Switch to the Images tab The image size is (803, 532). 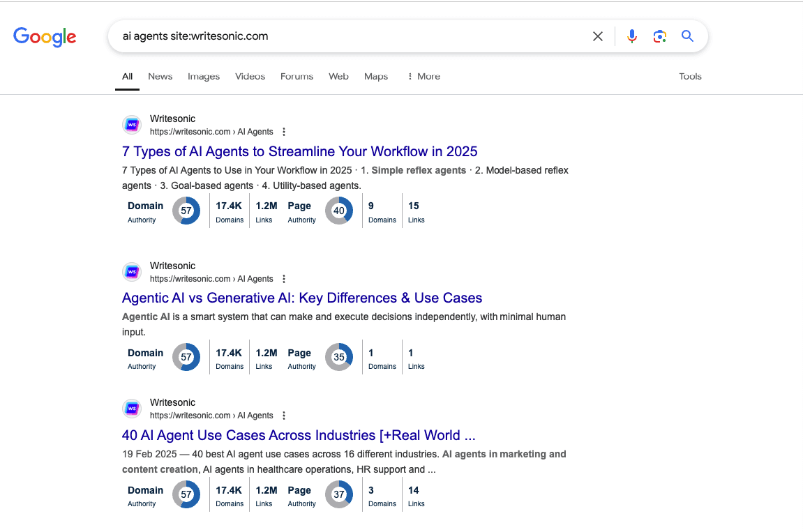[x=203, y=77]
